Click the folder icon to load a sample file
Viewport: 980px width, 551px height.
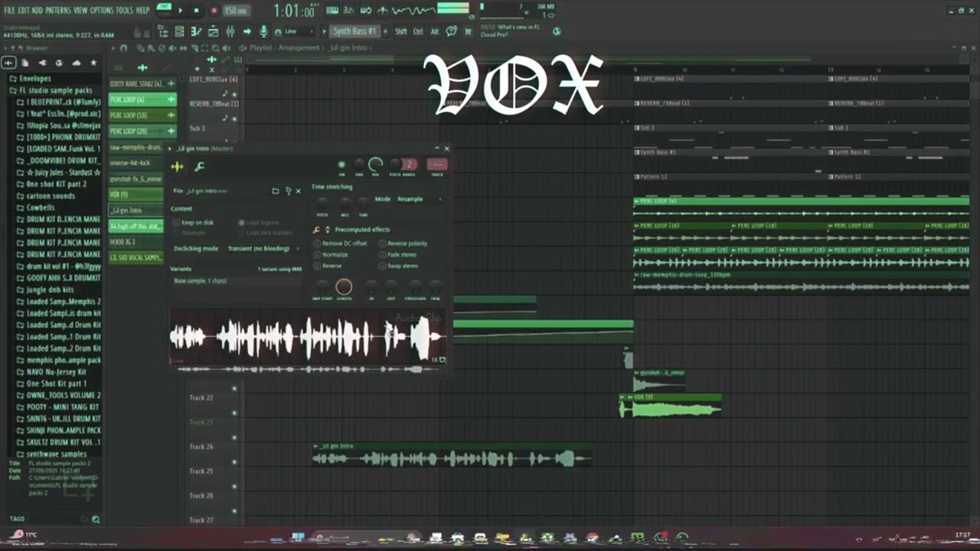(276, 191)
